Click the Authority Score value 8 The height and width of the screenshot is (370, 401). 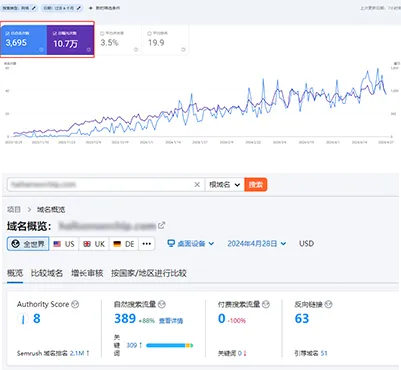(x=37, y=319)
